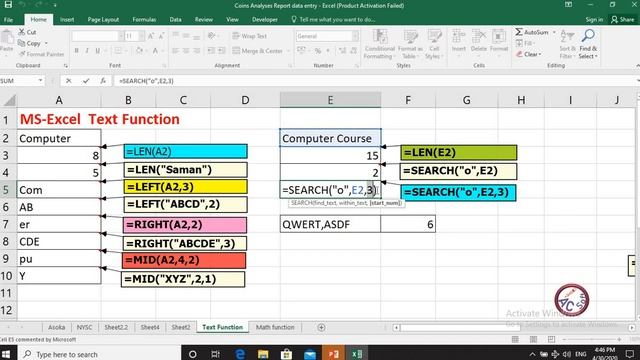Switch to the Formulas ribbon tab

(144, 20)
